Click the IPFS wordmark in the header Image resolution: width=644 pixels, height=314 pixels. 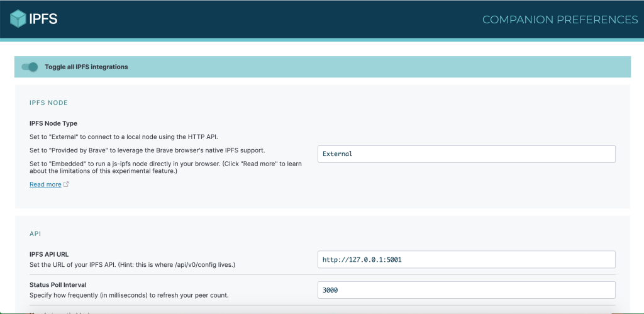(x=43, y=19)
